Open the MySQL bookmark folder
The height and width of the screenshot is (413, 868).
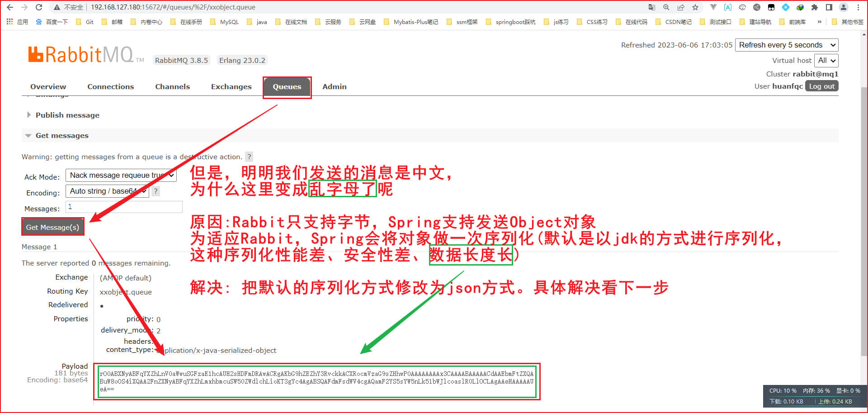[x=225, y=22]
